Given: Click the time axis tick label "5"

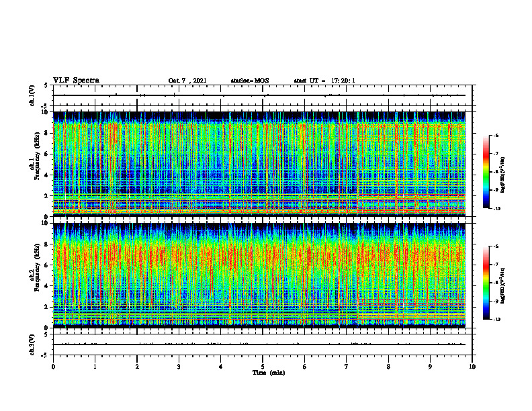Looking at the screenshot, I should pos(263,367).
